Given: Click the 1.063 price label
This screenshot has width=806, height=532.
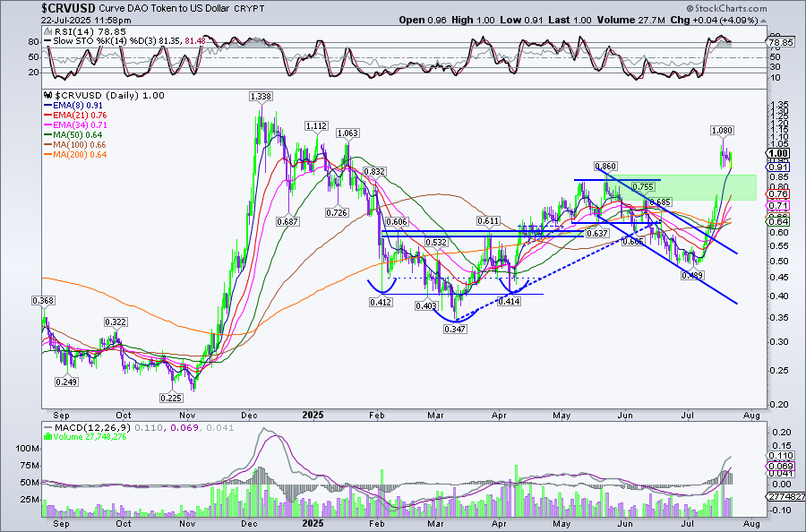Looking at the screenshot, I should (x=347, y=133).
